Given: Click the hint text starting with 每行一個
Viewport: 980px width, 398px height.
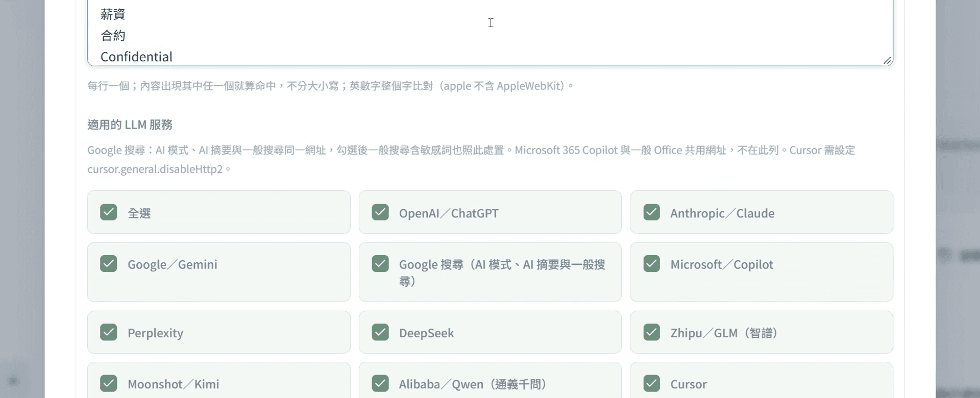Looking at the screenshot, I should click(x=331, y=86).
